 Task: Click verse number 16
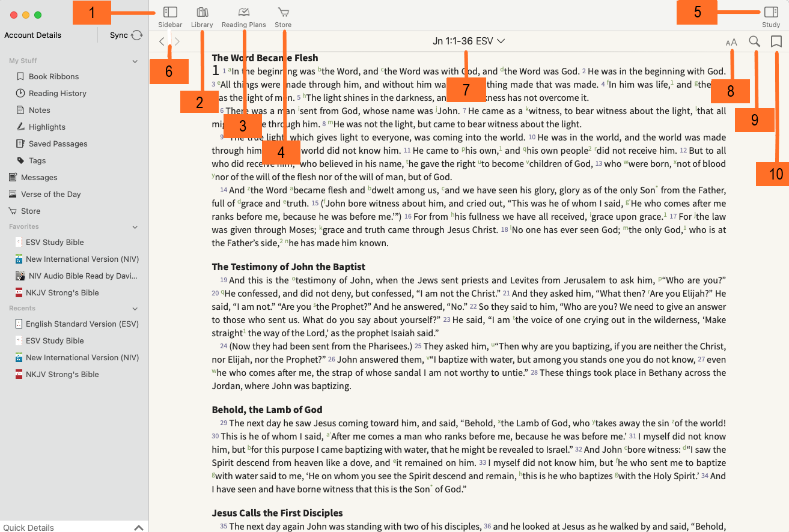pos(407,217)
